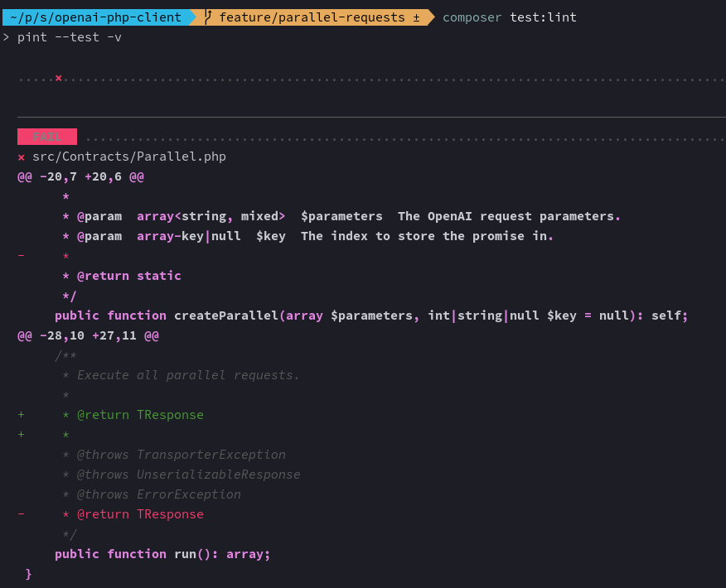
Task: Click the plus marker on added asterisk line
Action: coord(22,435)
